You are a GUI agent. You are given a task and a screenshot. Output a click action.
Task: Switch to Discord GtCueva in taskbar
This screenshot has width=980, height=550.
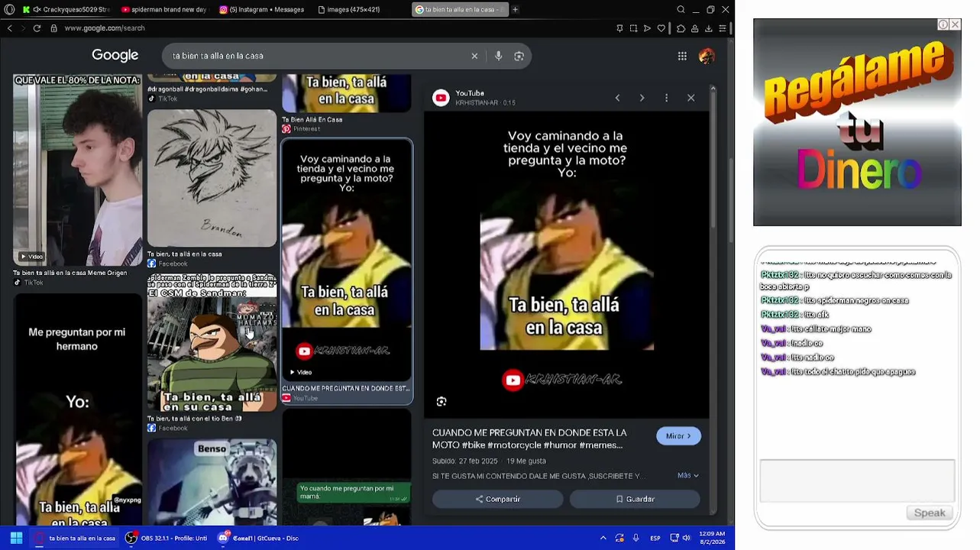[258, 538]
